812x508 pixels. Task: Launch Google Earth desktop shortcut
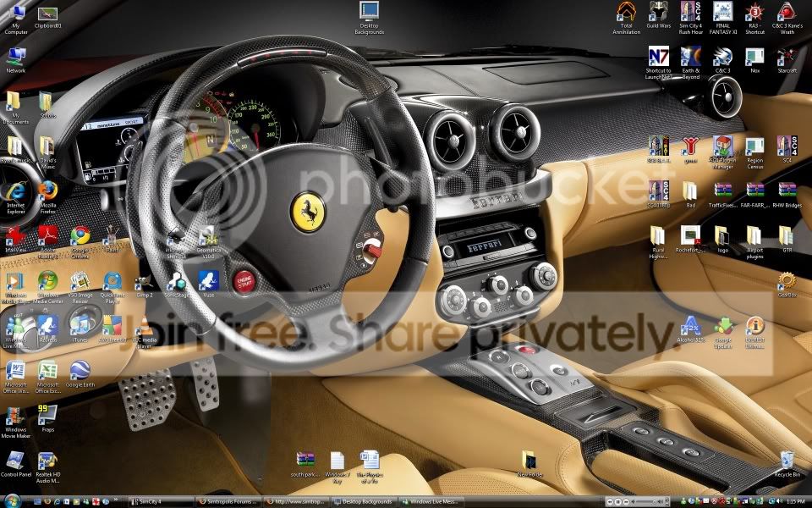coord(80,374)
